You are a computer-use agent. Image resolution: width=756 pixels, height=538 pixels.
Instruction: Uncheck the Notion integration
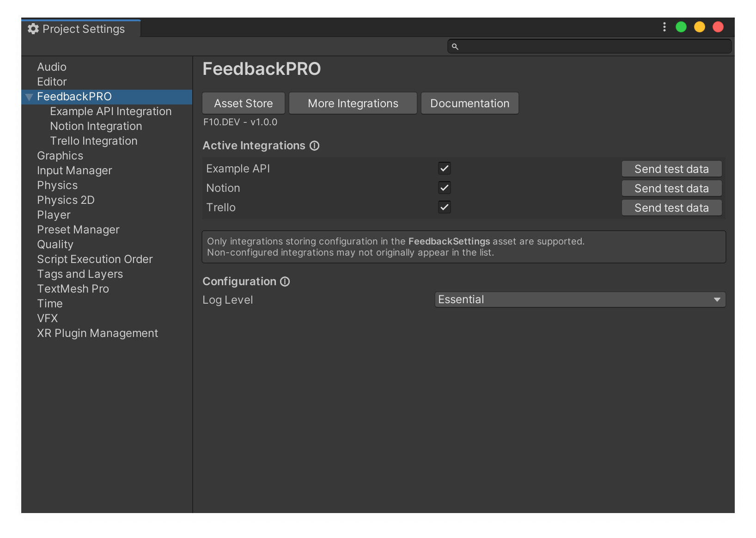pos(444,188)
